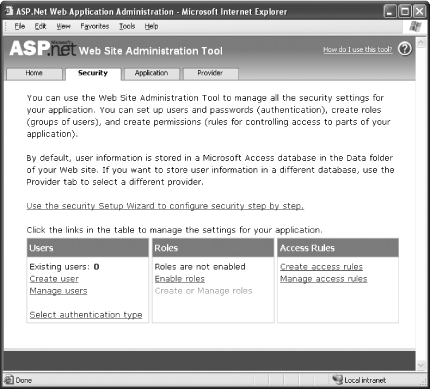The image size is (431, 389).
Task: Click the Windows flag logo in menu bar
Action: point(415,27)
